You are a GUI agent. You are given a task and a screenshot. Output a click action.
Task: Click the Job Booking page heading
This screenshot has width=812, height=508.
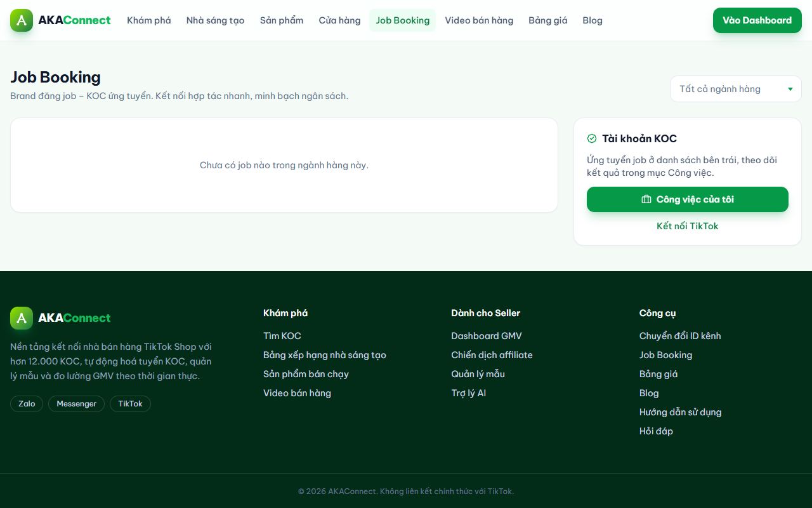(56, 77)
